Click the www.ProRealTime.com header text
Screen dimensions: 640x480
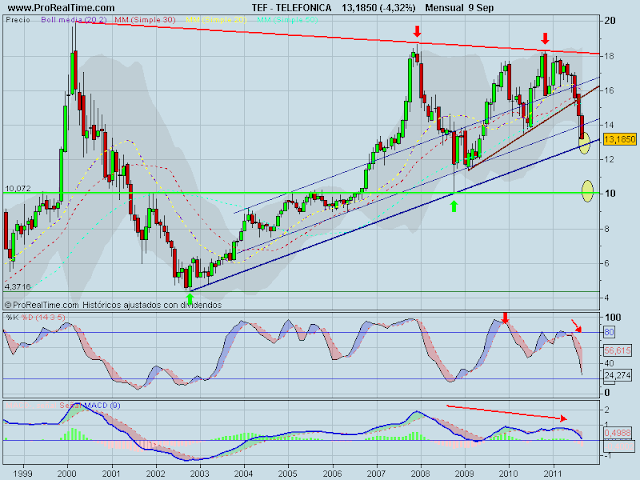tap(61, 8)
